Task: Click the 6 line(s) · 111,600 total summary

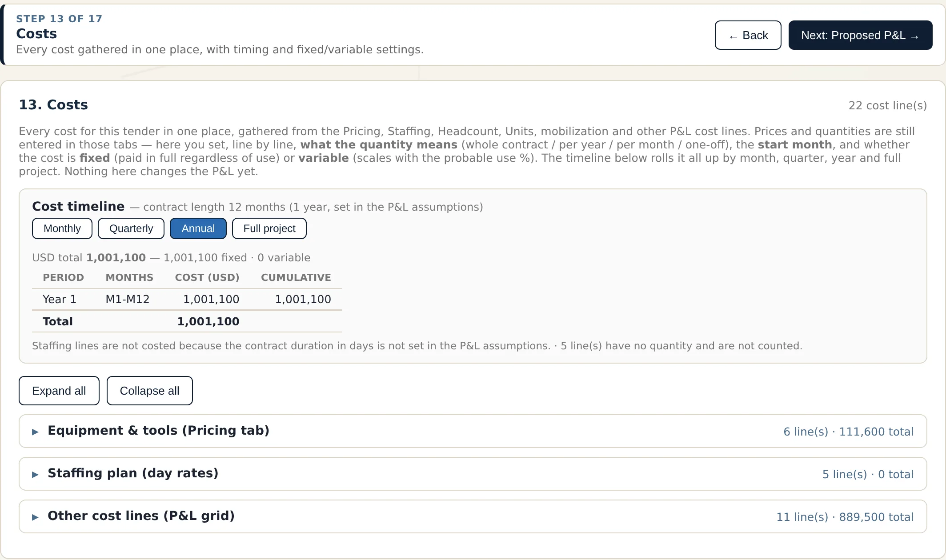Action: coord(848,432)
